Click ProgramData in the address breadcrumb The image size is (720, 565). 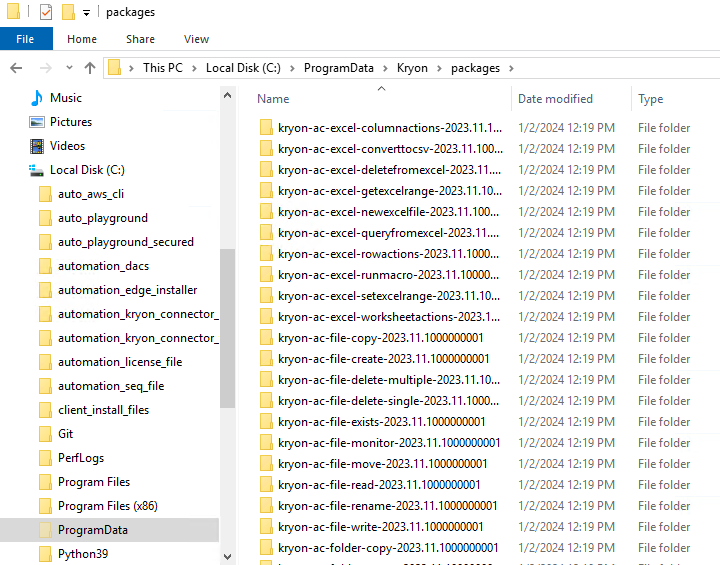[x=338, y=68]
